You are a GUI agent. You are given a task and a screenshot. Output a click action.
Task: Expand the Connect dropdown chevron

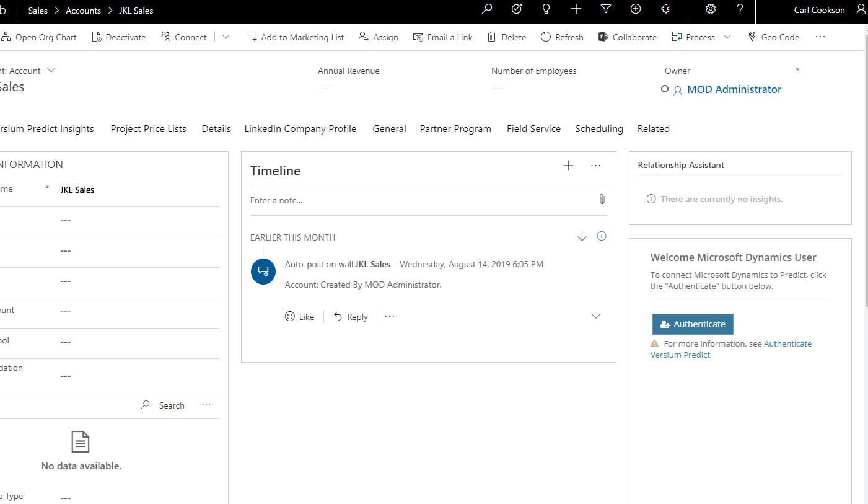pos(226,37)
